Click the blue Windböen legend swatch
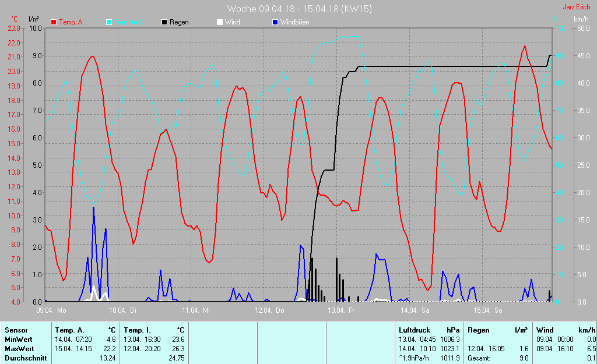The width and height of the screenshot is (597, 364). (275, 23)
